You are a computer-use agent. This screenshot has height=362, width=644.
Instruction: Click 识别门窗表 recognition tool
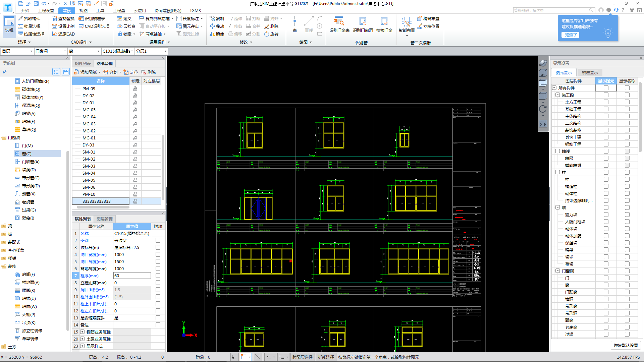click(339, 24)
